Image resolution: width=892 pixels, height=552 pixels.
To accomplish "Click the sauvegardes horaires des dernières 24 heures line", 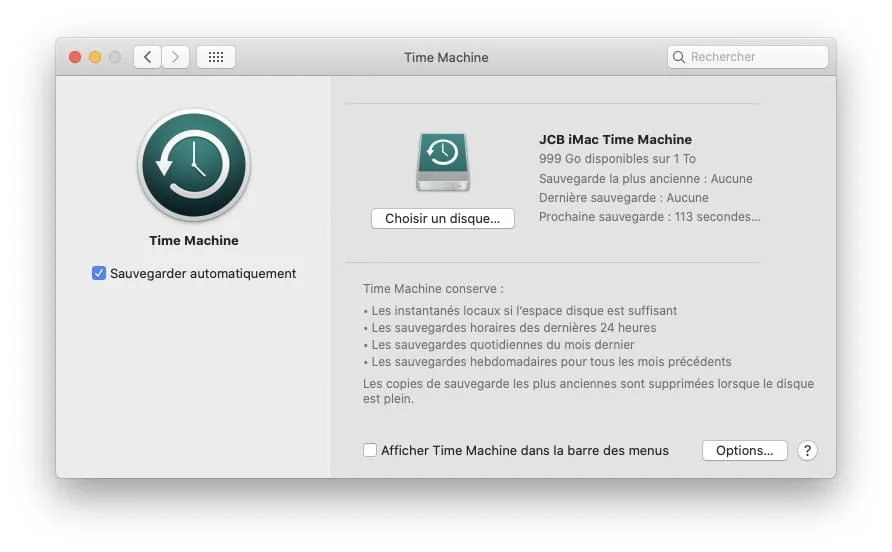I will (510, 328).
